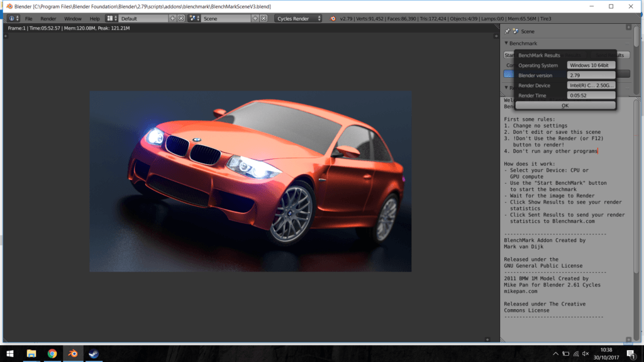Delete the Default screen layout

point(181,18)
